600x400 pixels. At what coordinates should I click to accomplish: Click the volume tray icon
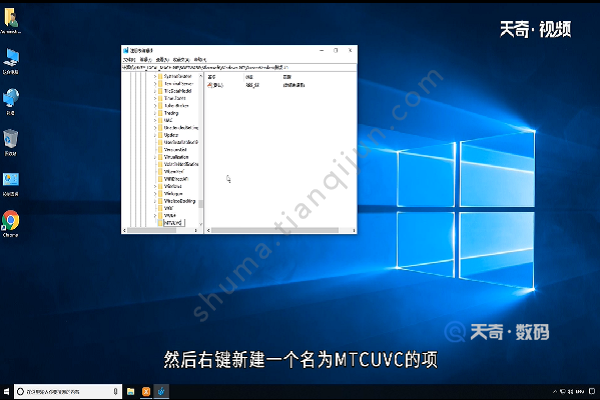click(x=571, y=391)
